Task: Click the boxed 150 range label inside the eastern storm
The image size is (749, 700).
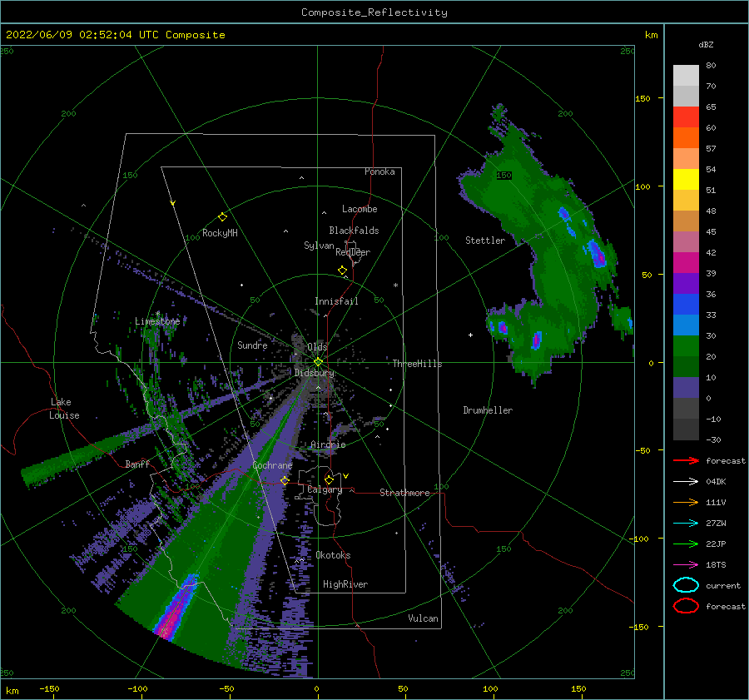Action: point(503,176)
